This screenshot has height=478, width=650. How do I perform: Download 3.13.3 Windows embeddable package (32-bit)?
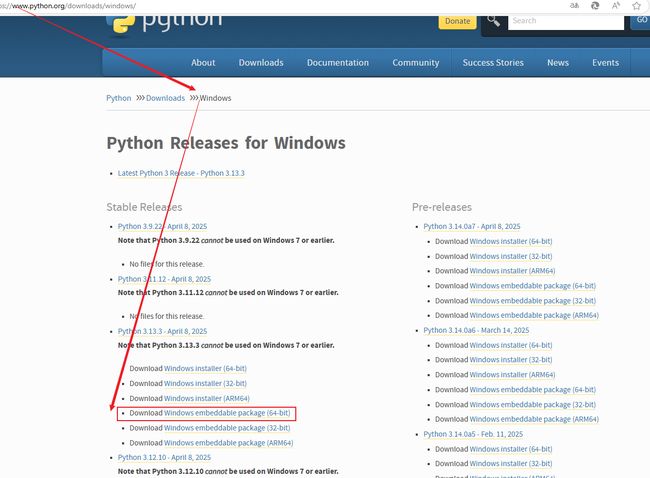(x=227, y=428)
